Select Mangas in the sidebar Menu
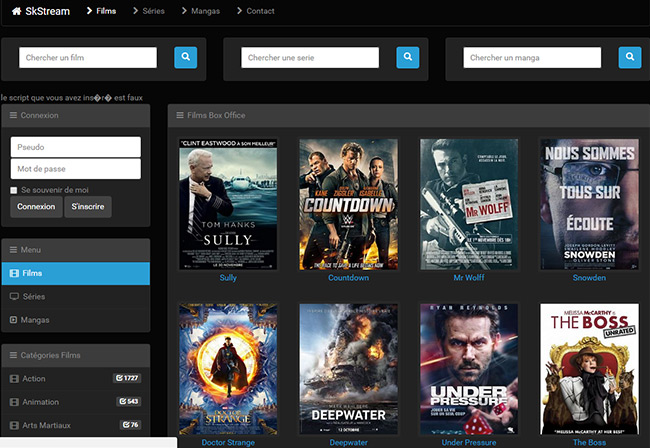650x448 pixels. tap(76, 320)
